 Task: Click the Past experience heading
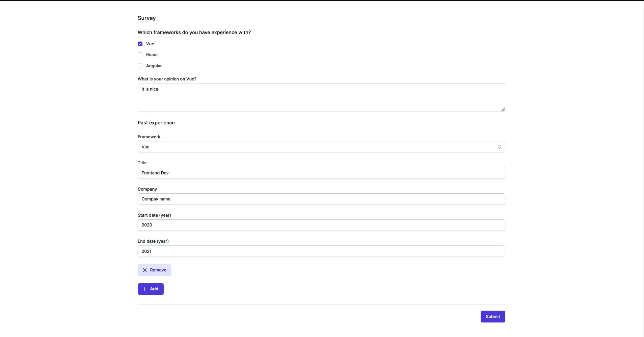(156, 123)
